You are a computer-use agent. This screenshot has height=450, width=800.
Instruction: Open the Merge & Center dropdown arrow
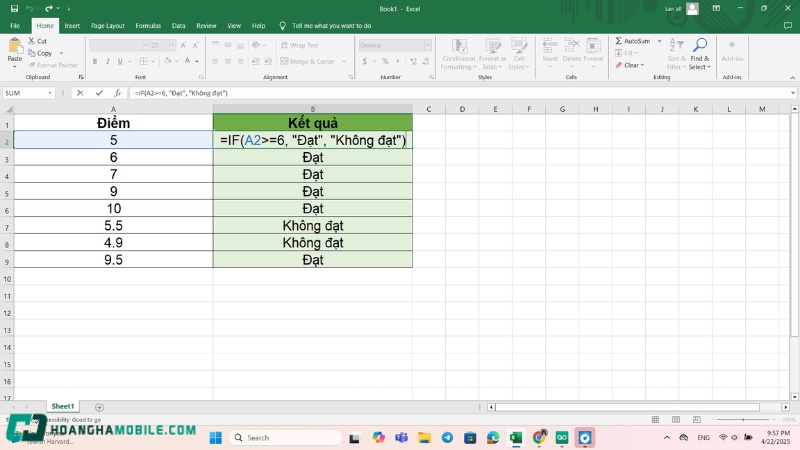click(344, 61)
